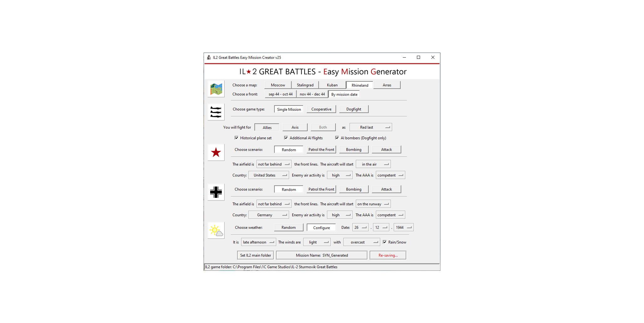Open the Germany country dropdown
The image size is (644, 323).
269,215
